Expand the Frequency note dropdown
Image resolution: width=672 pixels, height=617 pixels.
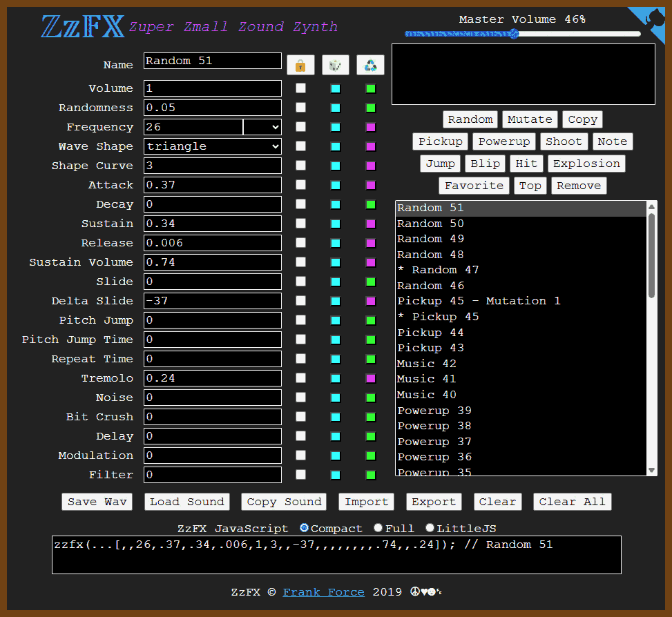click(x=262, y=127)
